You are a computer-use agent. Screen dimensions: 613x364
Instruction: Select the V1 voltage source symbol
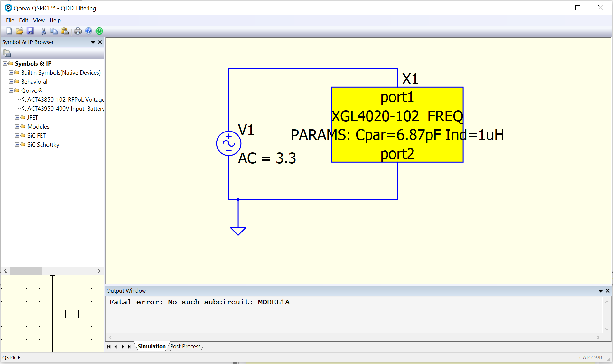[228, 143]
